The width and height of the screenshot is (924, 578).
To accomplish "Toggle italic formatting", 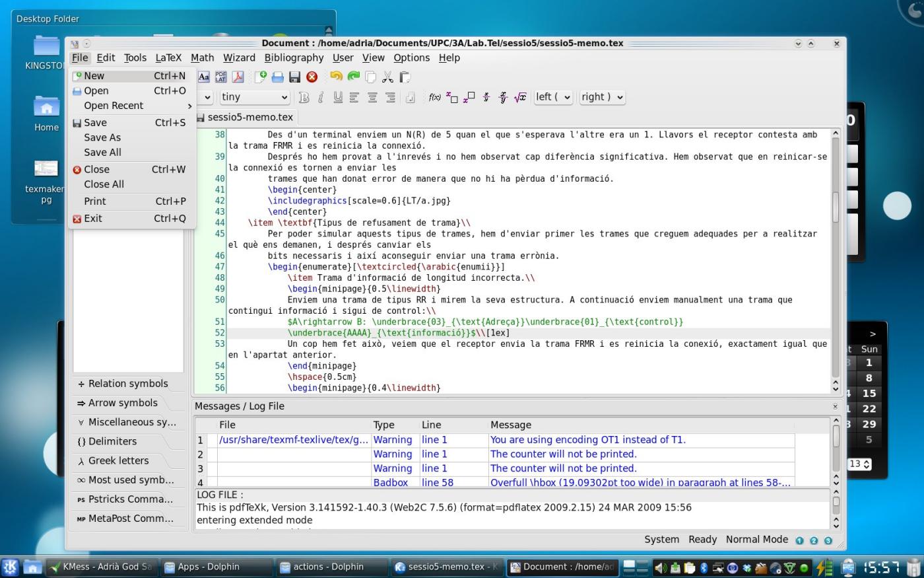I will (x=321, y=97).
